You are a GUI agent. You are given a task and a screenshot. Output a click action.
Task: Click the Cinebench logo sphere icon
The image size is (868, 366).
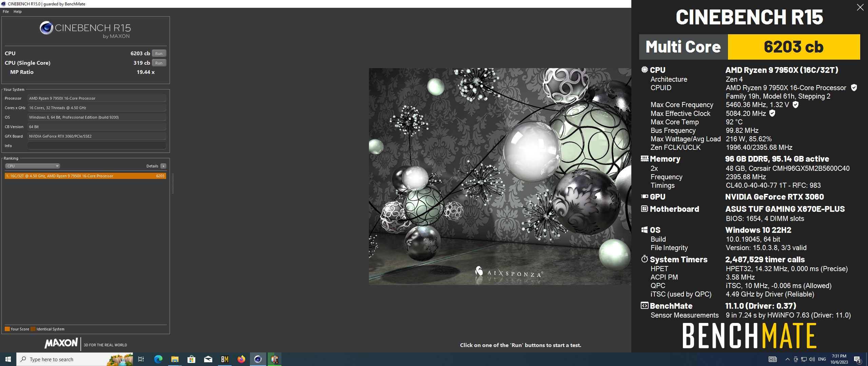46,28
